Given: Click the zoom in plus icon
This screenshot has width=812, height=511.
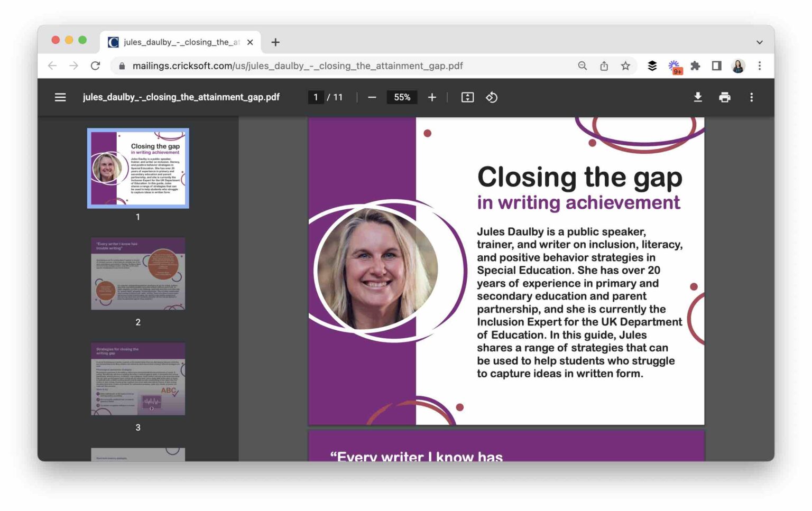Looking at the screenshot, I should coord(432,97).
